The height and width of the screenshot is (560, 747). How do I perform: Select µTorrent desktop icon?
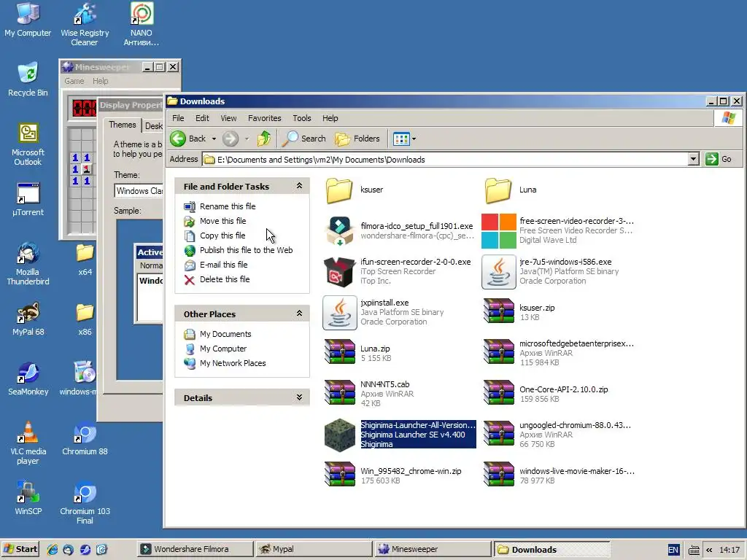(28, 199)
